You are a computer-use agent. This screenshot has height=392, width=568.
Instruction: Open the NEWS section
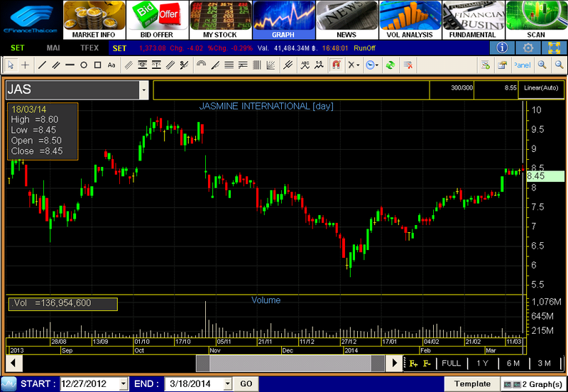click(x=346, y=20)
